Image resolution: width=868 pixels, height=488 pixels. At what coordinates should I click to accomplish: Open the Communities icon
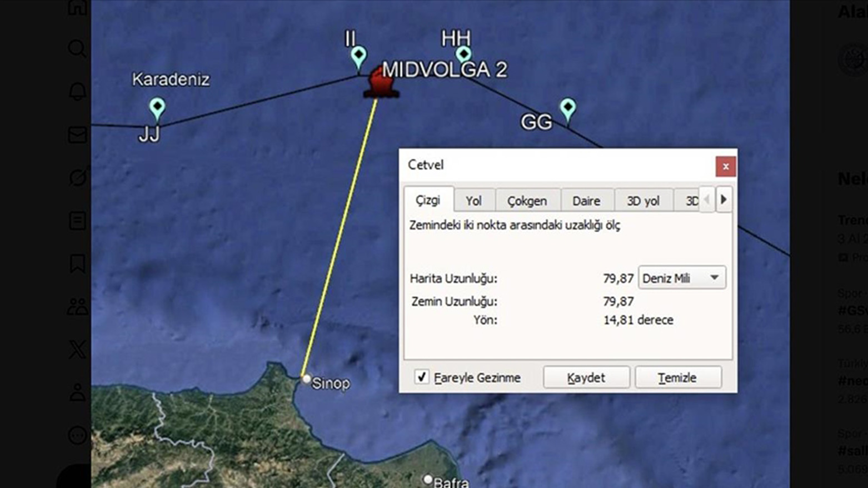point(78,305)
